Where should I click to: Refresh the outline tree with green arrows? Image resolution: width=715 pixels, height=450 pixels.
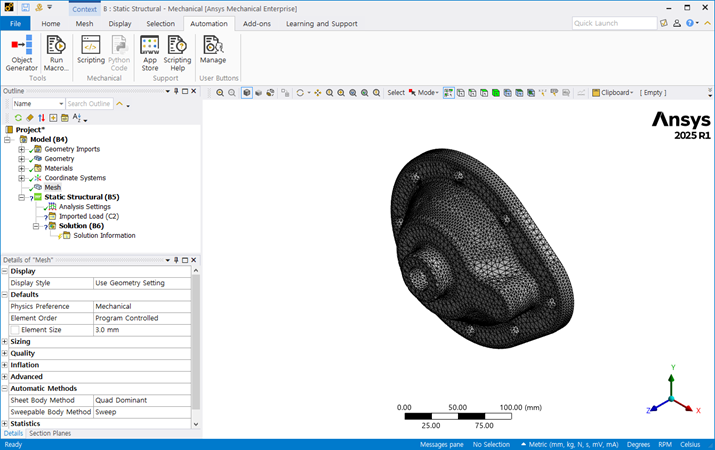click(18, 118)
